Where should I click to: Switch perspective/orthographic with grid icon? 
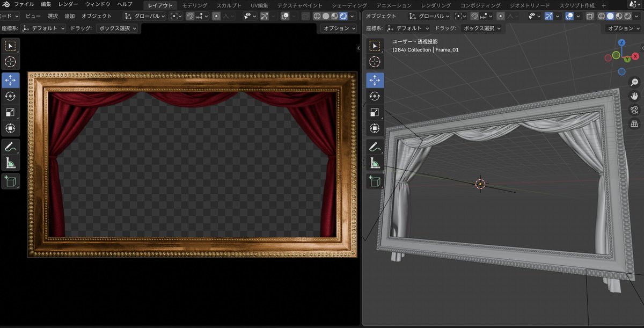pyautogui.click(x=635, y=124)
